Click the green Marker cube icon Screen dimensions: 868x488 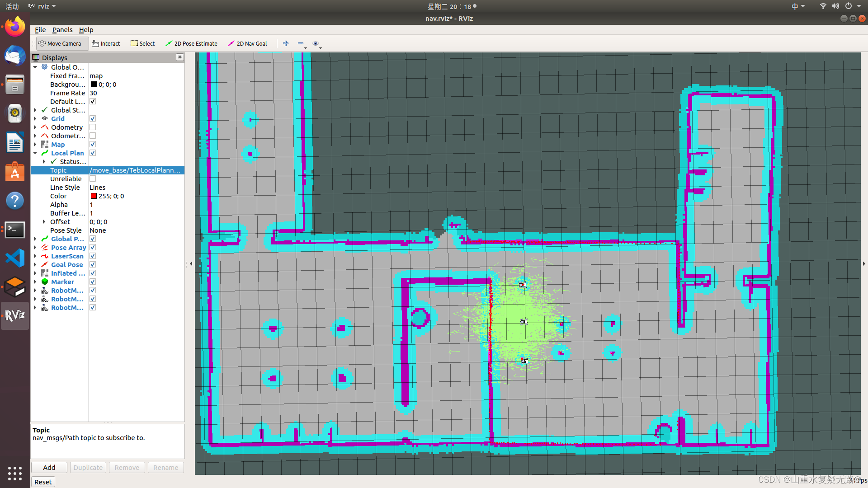coord(45,282)
